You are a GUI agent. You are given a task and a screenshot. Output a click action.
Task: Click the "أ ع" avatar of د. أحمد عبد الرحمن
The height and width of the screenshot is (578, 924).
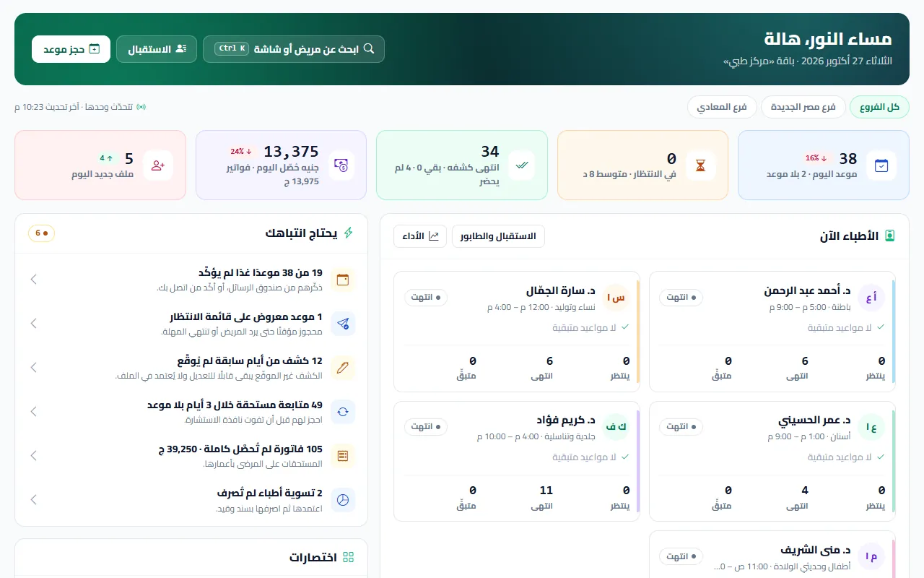point(871,298)
